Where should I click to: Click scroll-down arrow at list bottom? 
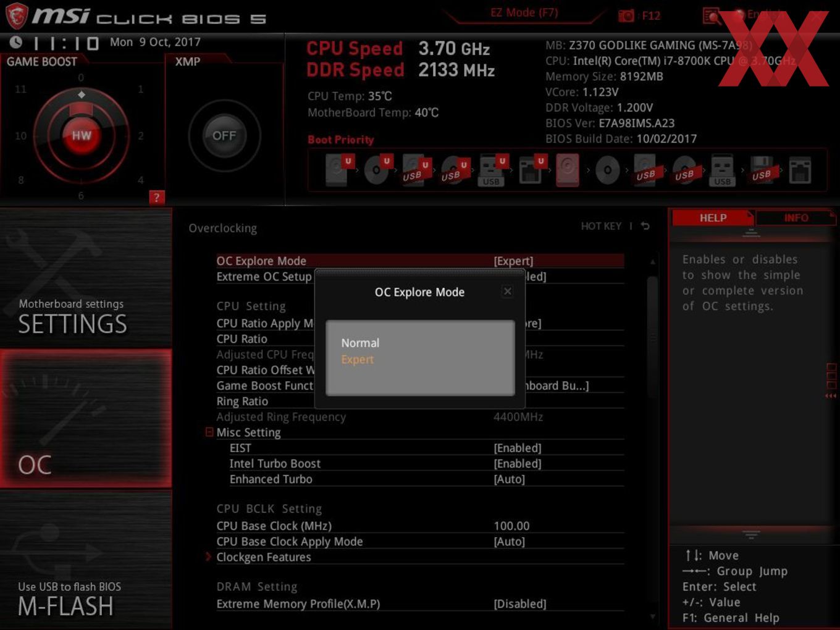[652, 616]
